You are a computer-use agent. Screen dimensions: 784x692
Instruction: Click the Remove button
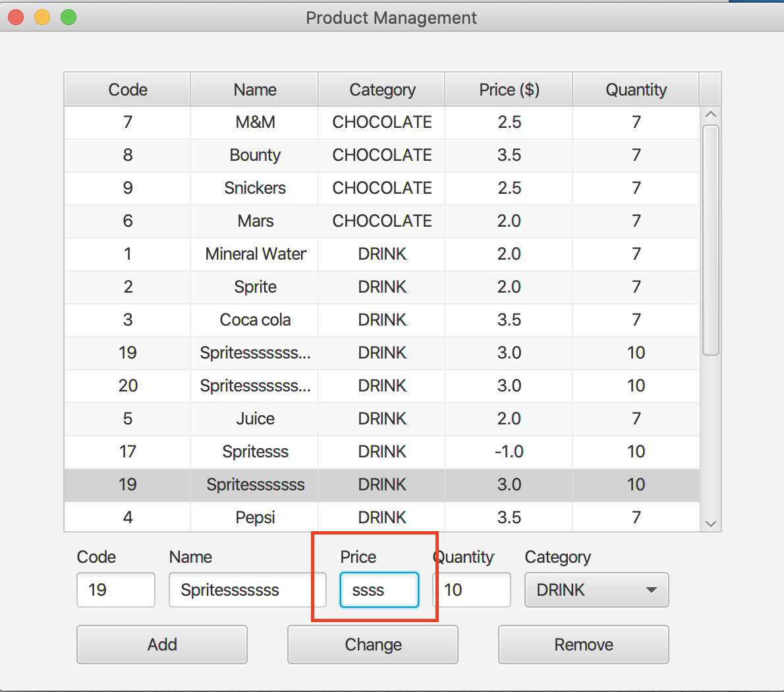pyautogui.click(x=584, y=645)
